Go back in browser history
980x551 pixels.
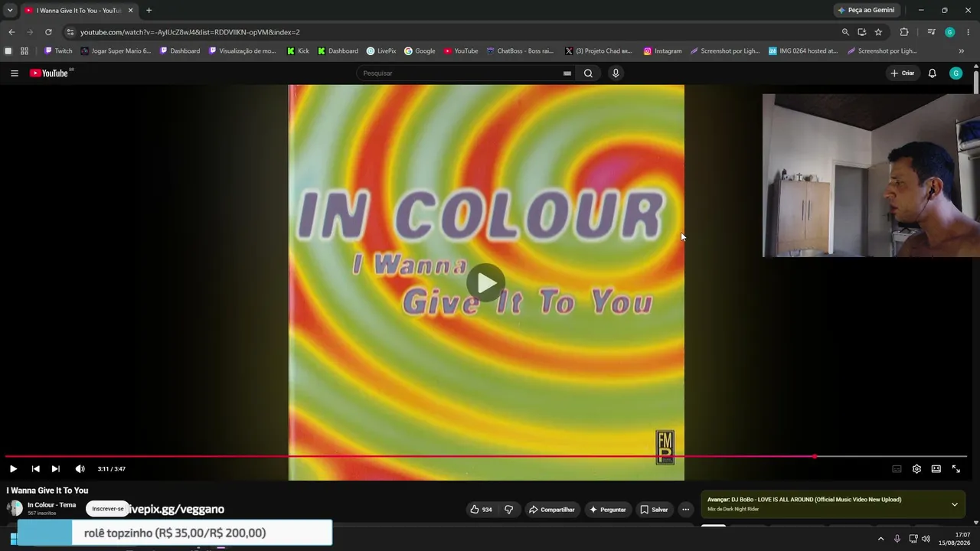pyautogui.click(x=11, y=32)
